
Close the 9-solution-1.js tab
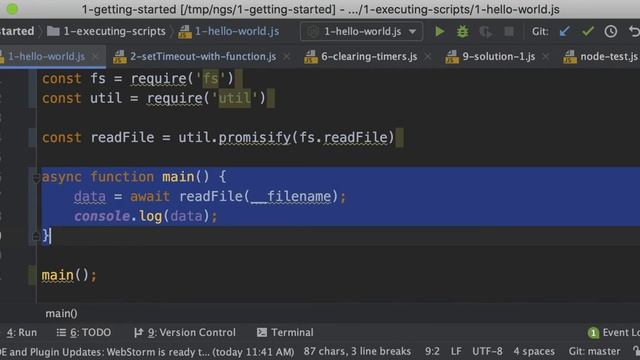(545, 56)
